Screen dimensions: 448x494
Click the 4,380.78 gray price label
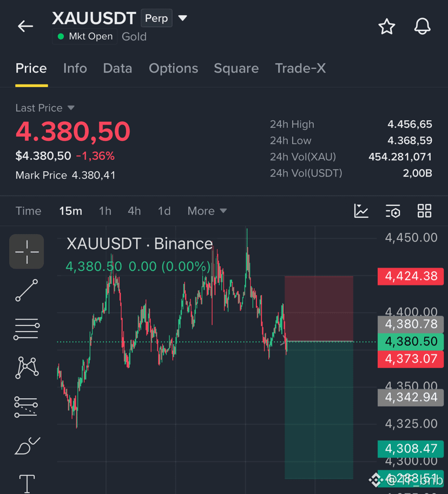(x=411, y=324)
